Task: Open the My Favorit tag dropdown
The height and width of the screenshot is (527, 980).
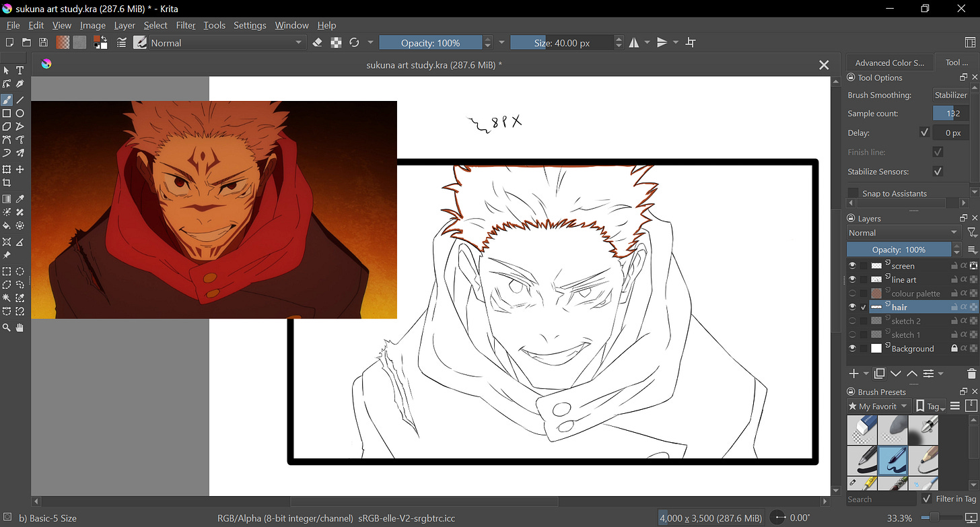Action: pos(878,407)
